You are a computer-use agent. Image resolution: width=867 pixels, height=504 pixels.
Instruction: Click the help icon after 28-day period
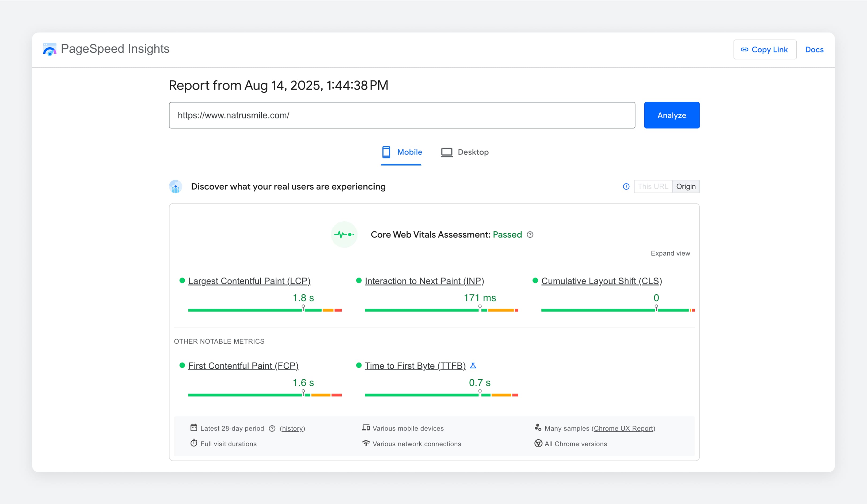coord(272,428)
